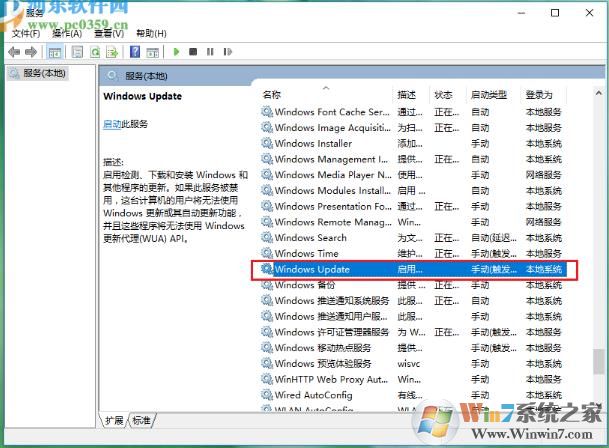Select Windows 推送通知系统服务 row
Viewport: 609px width, 448px height.
coord(412,301)
